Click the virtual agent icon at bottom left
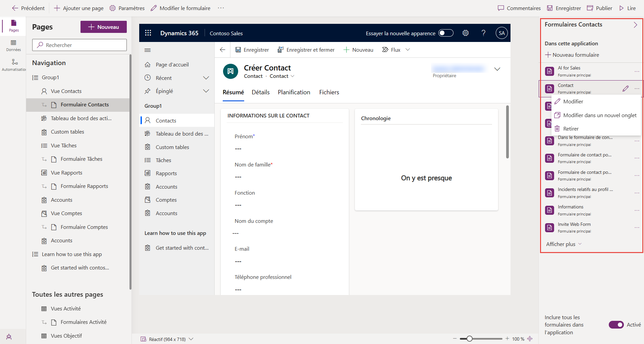Image resolution: width=644 pixels, height=344 pixels. click(9, 337)
